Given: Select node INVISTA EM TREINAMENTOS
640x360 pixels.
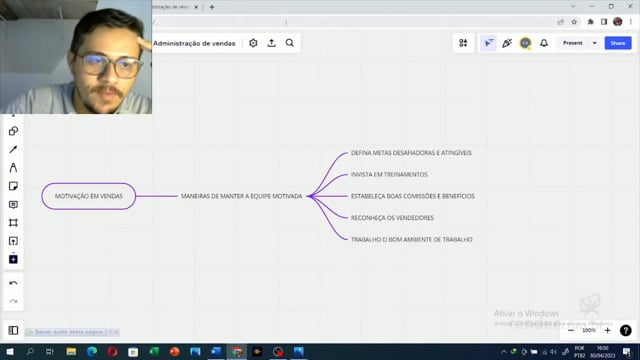Looking at the screenshot, I should [389, 174].
